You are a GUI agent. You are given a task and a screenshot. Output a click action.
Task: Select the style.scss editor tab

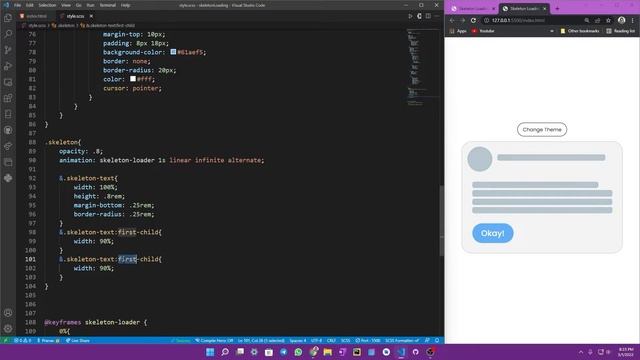tap(76, 16)
